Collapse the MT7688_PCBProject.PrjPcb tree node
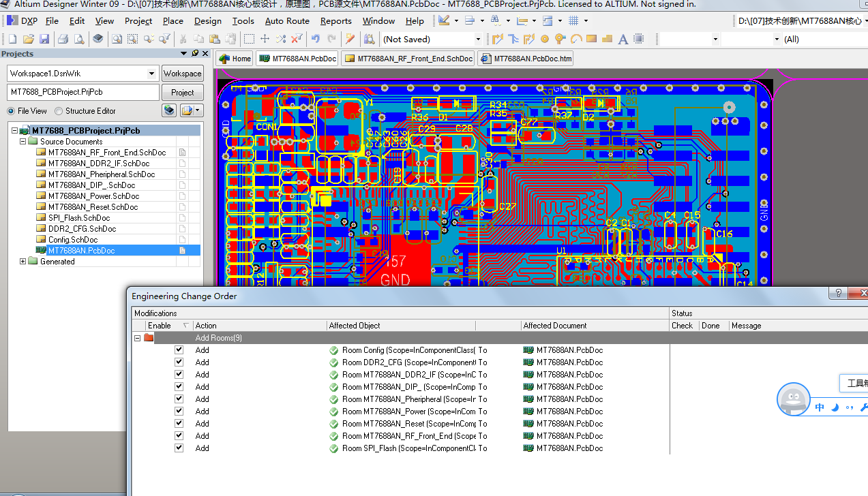The width and height of the screenshot is (868, 496). coord(14,131)
